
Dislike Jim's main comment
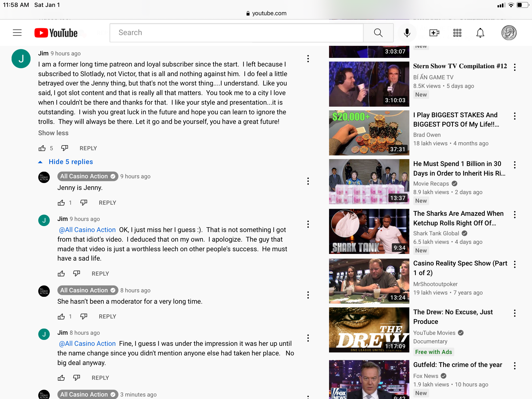click(65, 148)
